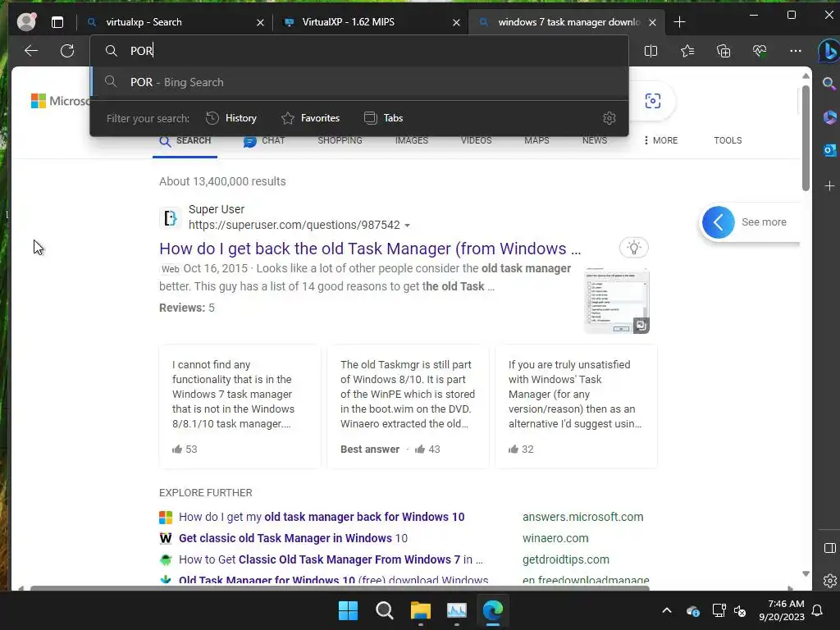Click the lightbulb insight icon on result
Image resolution: width=840 pixels, height=630 pixels.
pos(634,248)
